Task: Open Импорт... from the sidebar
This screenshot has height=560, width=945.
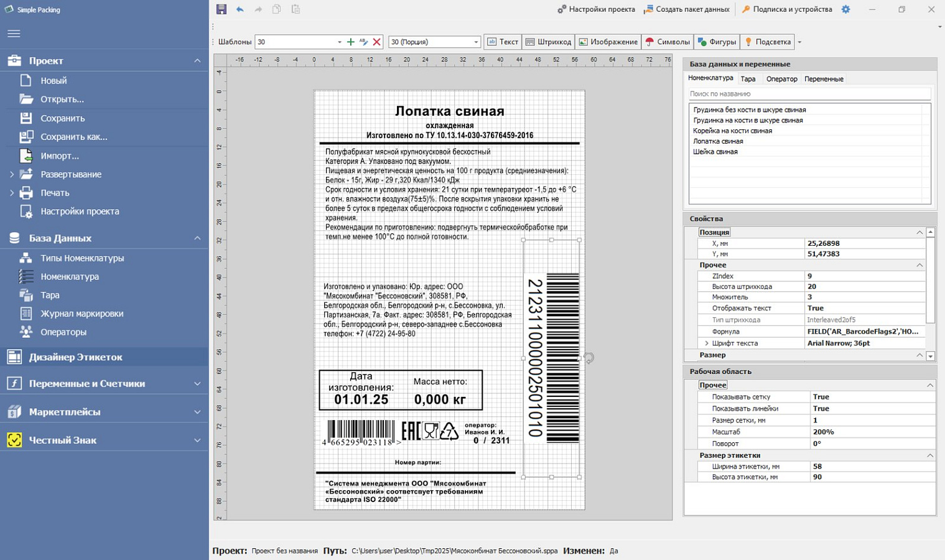Action: (x=60, y=156)
